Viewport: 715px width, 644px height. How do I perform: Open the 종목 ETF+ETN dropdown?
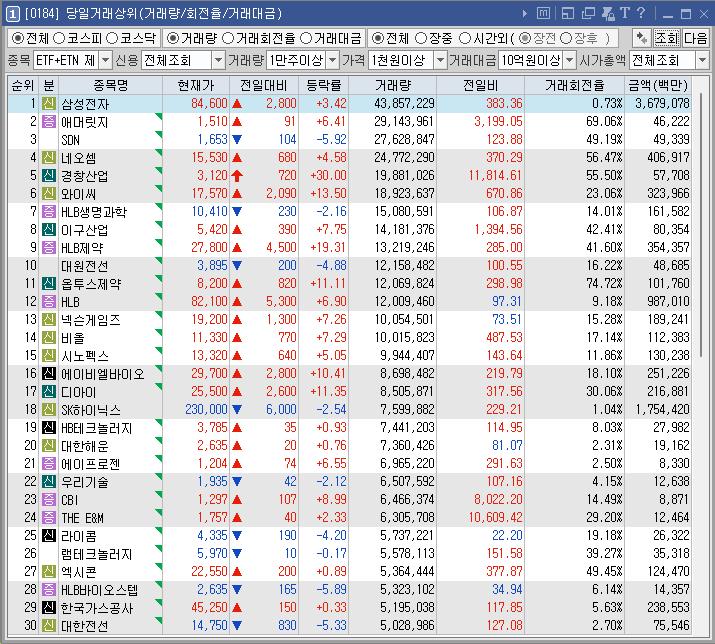pyautogui.click(x=105, y=60)
